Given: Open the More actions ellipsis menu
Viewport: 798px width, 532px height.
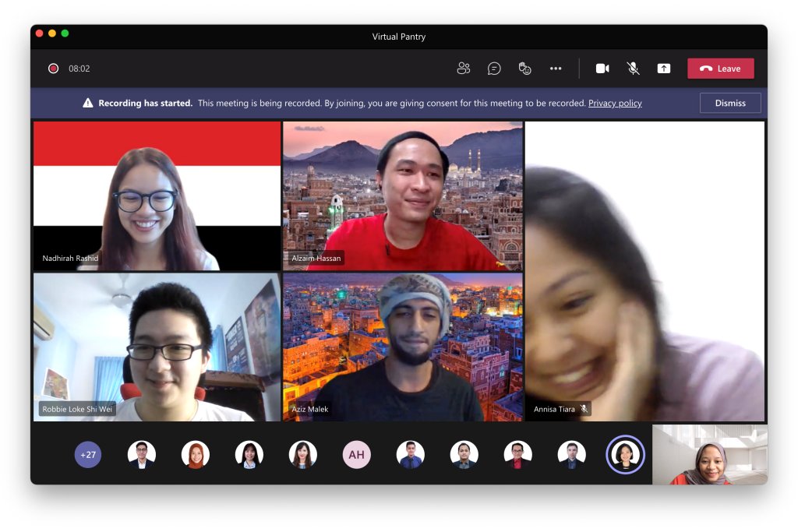Looking at the screenshot, I should click(555, 68).
